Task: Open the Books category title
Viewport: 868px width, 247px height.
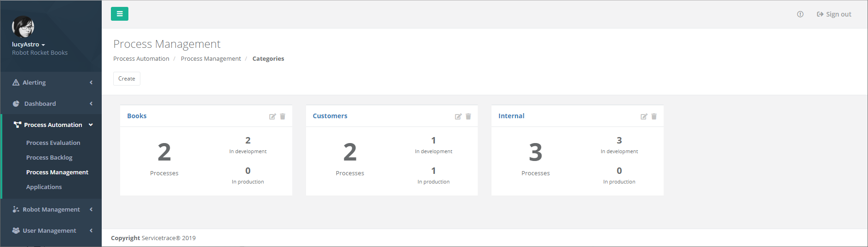Action: [x=137, y=116]
